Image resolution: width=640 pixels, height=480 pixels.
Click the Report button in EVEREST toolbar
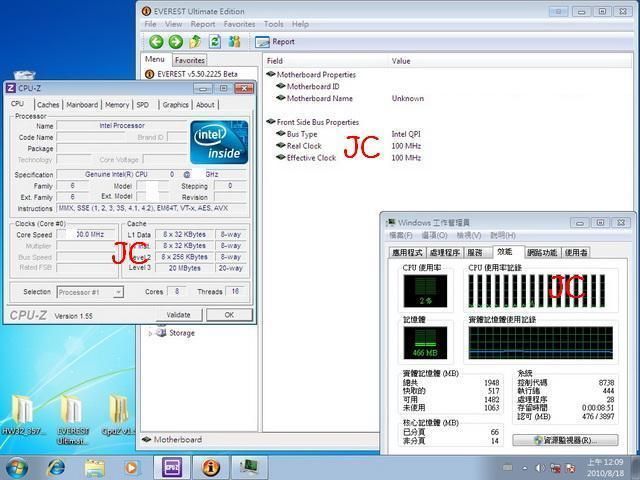275,42
